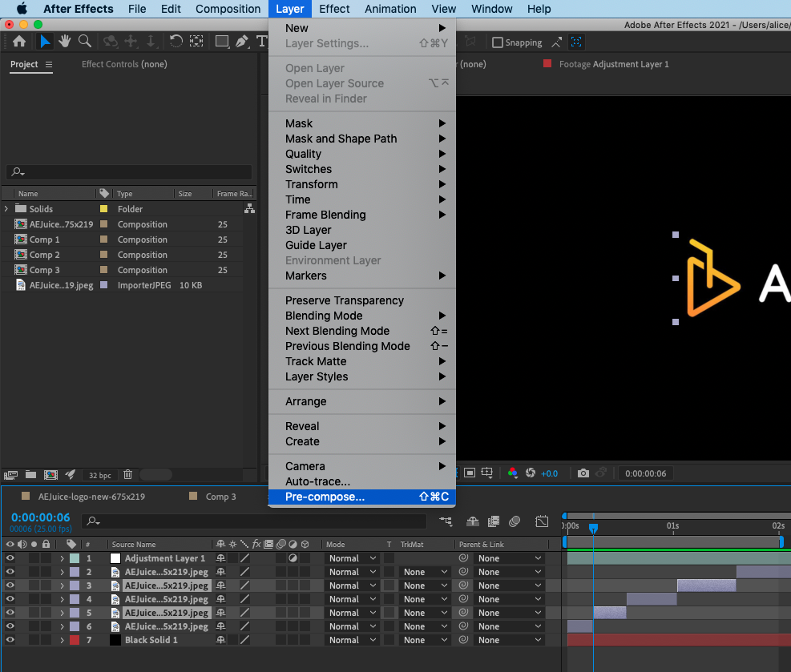This screenshot has width=791, height=672.
Task: Click the red label swatch of Black Solid 1
Action: click(x=75, y=640)
